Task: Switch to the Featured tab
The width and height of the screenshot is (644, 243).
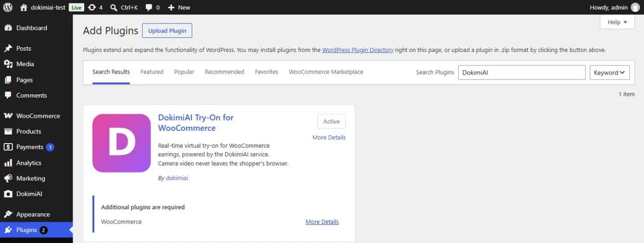Action: tap(152, 72)
